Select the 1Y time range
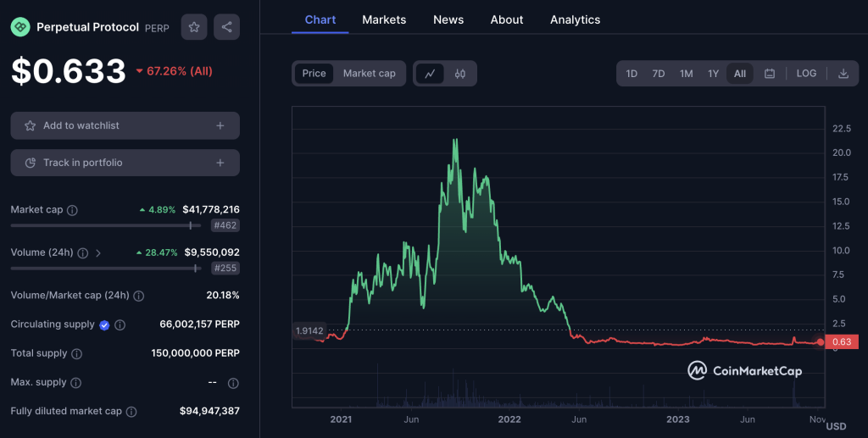This screenshot has height=438, width=868. [x=713, y=74]
